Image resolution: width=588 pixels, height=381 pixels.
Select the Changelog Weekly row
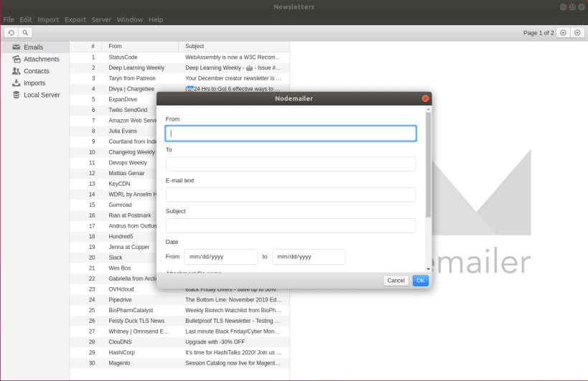click(113, 152)
